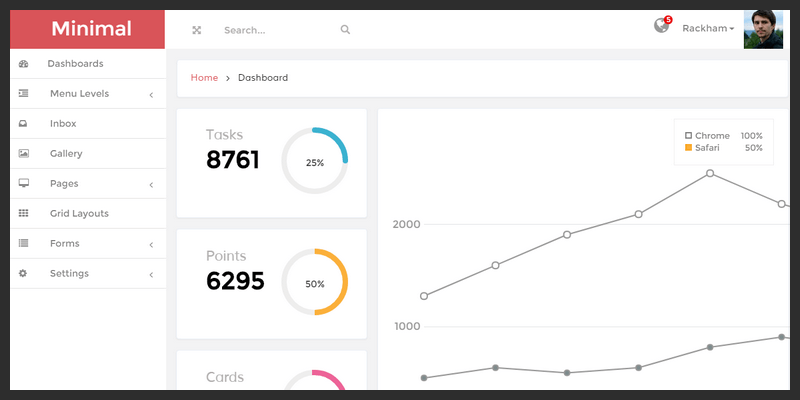
Task: Click the Tasks 25% progress ring
Action: [315, 161]
